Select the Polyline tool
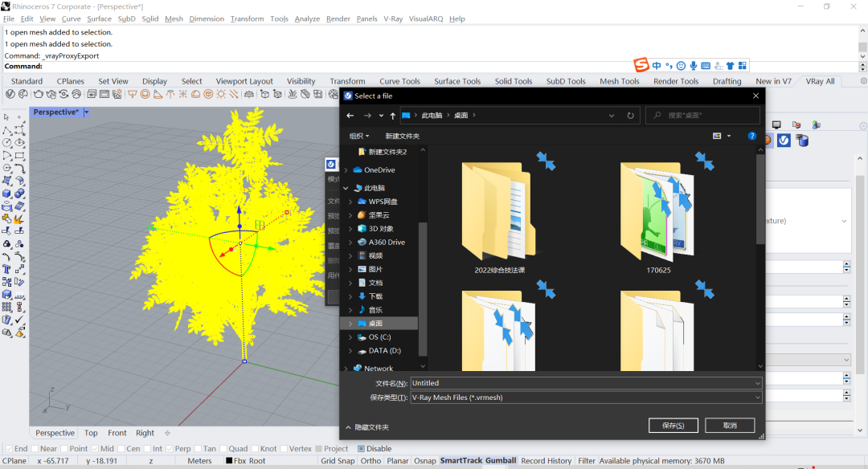 [x=6, y=130]
